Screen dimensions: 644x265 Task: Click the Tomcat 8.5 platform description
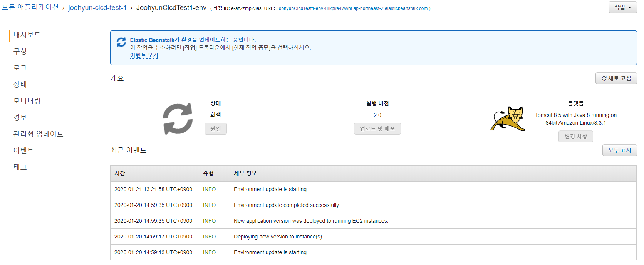coord(576,119)
